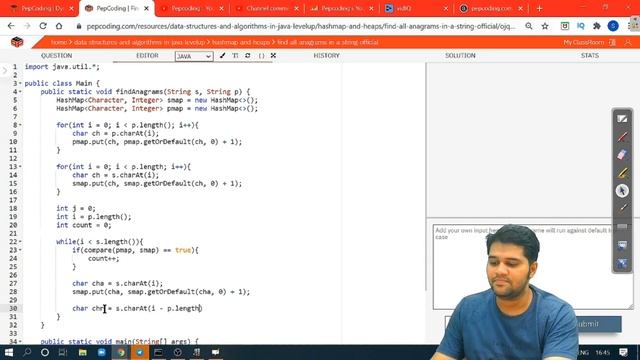Open the SOLUTION tab
640x360 pixels.
pyautogui.click(x=460, y=56)
